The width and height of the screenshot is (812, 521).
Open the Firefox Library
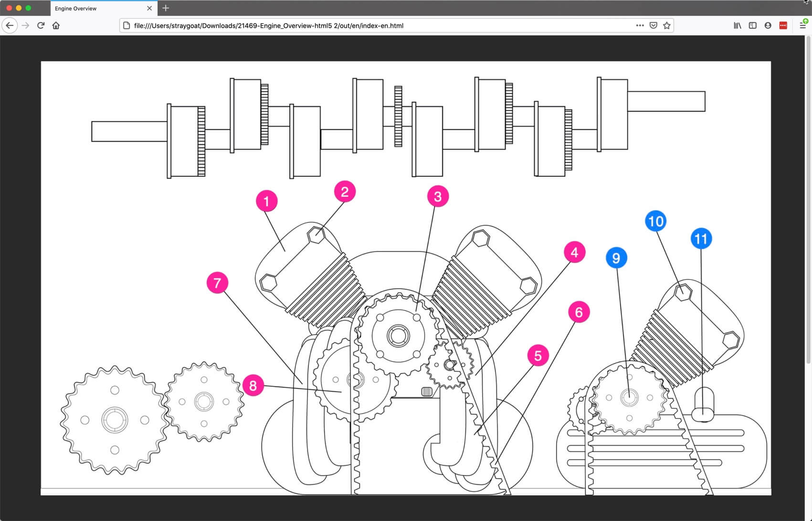point(737,25)
